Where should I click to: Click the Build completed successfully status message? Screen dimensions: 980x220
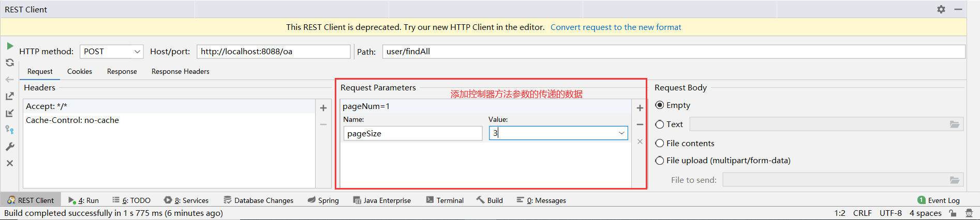(114, 213)
